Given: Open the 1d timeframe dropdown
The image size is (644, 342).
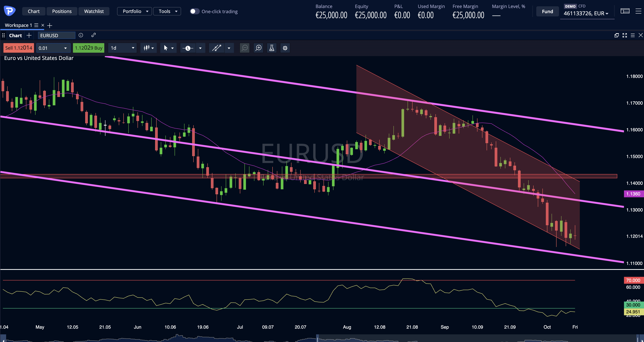Looking at the screenshot, I should pyautogui.click(x=122, y=48).
